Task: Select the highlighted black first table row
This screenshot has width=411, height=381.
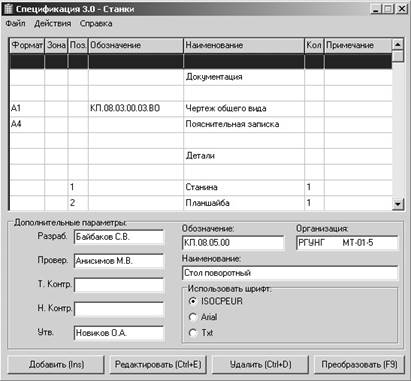Action: [201, 61]
